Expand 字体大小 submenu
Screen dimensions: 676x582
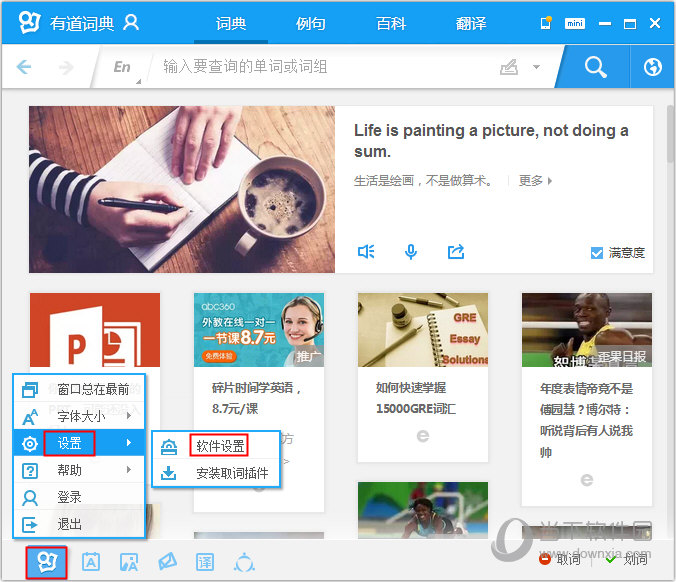(80, 416)
